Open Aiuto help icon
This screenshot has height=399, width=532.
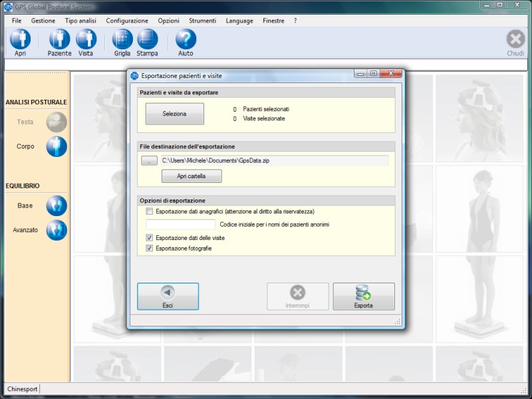point(186,39)
